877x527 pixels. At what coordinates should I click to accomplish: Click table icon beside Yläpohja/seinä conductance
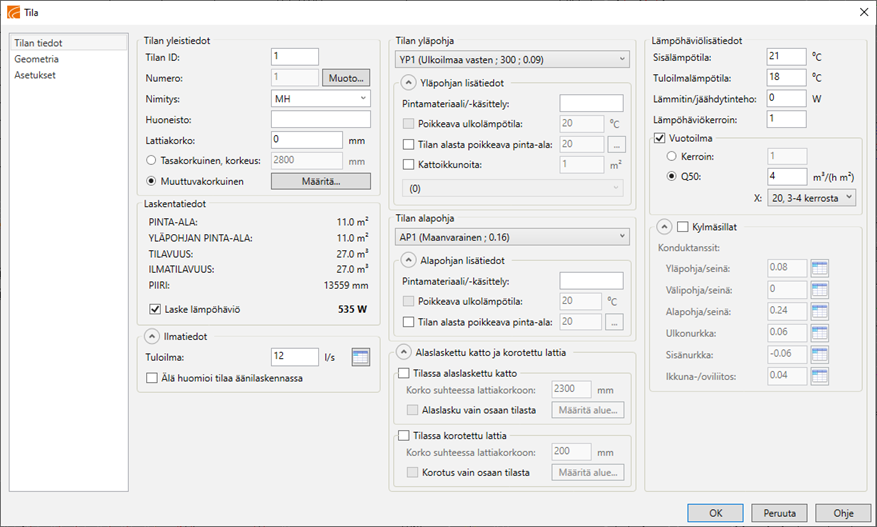[x=820, y=267]
